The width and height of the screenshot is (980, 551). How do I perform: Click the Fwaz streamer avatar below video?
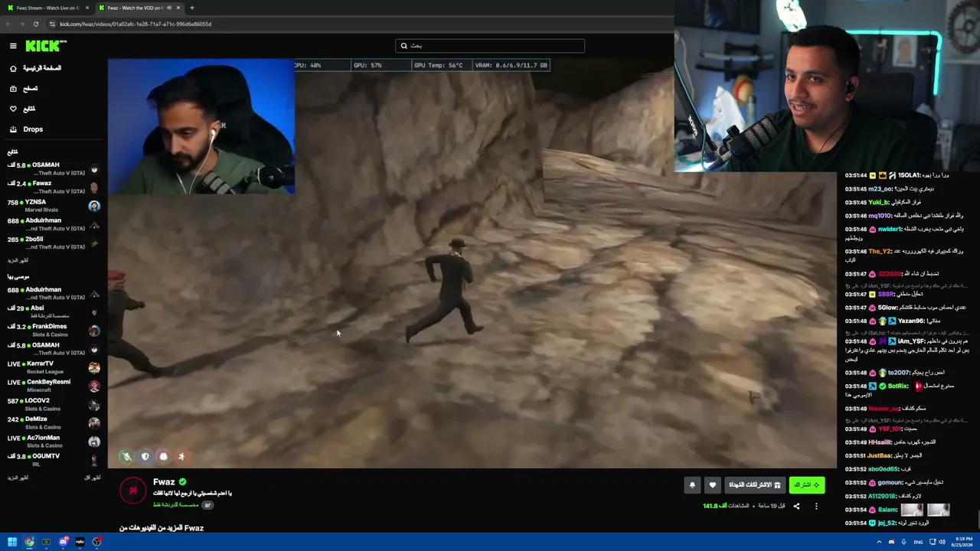point(133,490)
